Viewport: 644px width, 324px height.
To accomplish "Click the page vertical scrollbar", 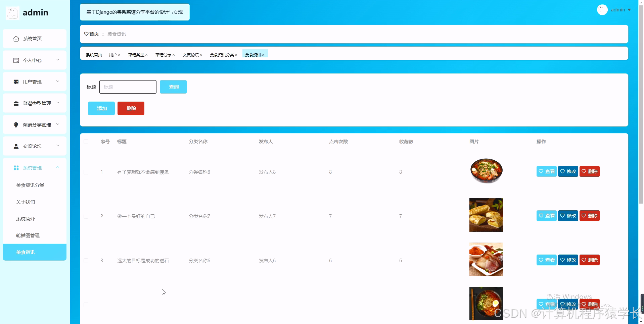I will point(641,104).
